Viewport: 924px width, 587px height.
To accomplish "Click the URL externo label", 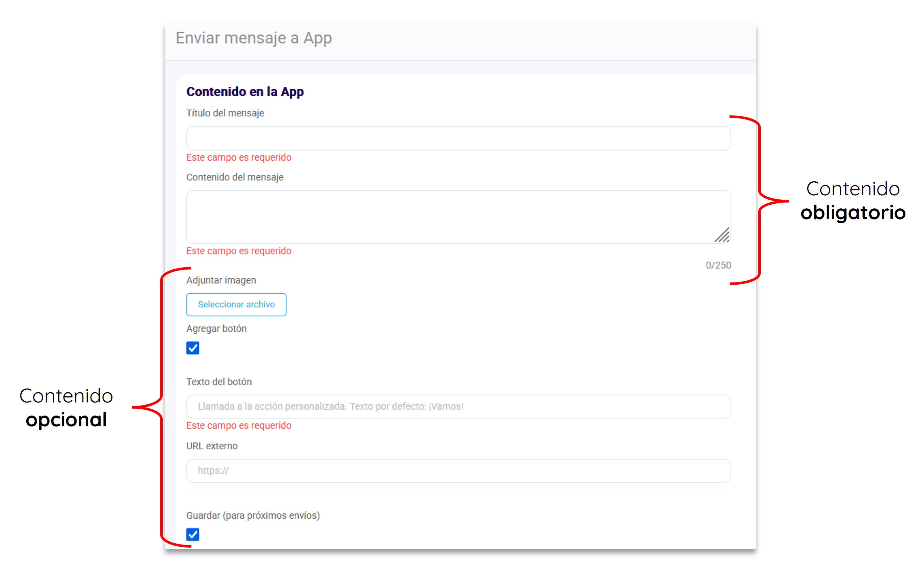I will tap(212, 446).
